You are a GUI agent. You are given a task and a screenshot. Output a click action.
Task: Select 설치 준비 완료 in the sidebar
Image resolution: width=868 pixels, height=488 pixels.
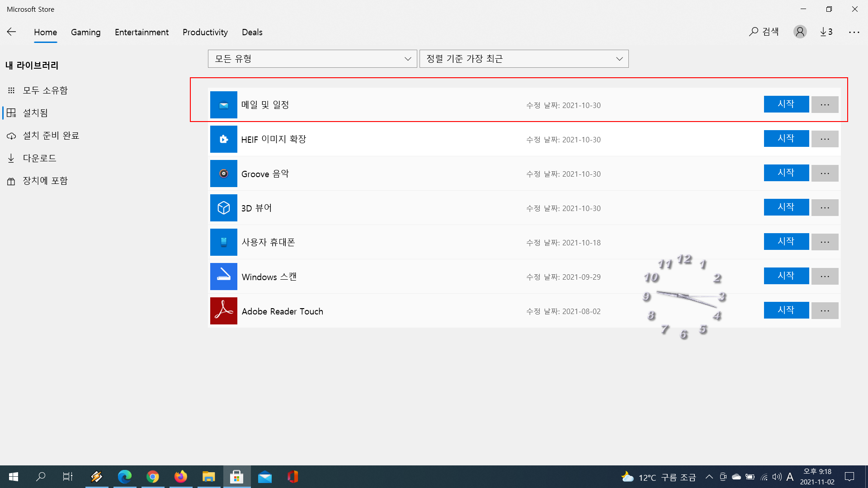click(x=51, y=136)
